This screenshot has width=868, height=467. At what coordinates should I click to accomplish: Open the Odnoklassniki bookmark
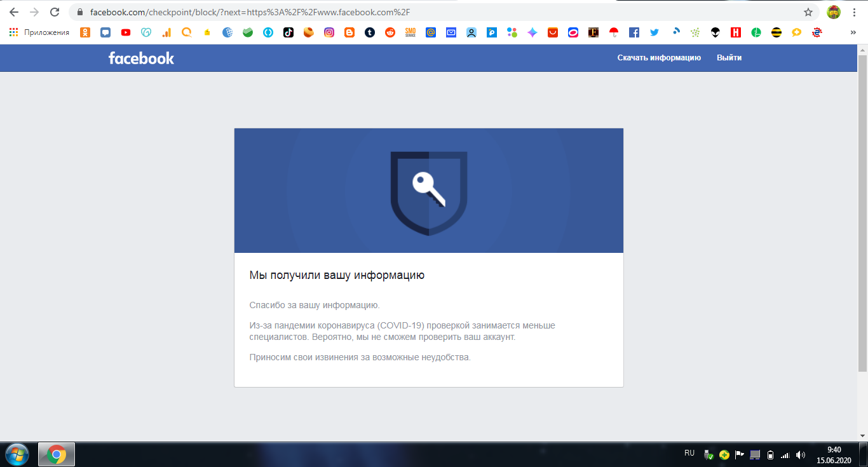[x=85, y=32]
